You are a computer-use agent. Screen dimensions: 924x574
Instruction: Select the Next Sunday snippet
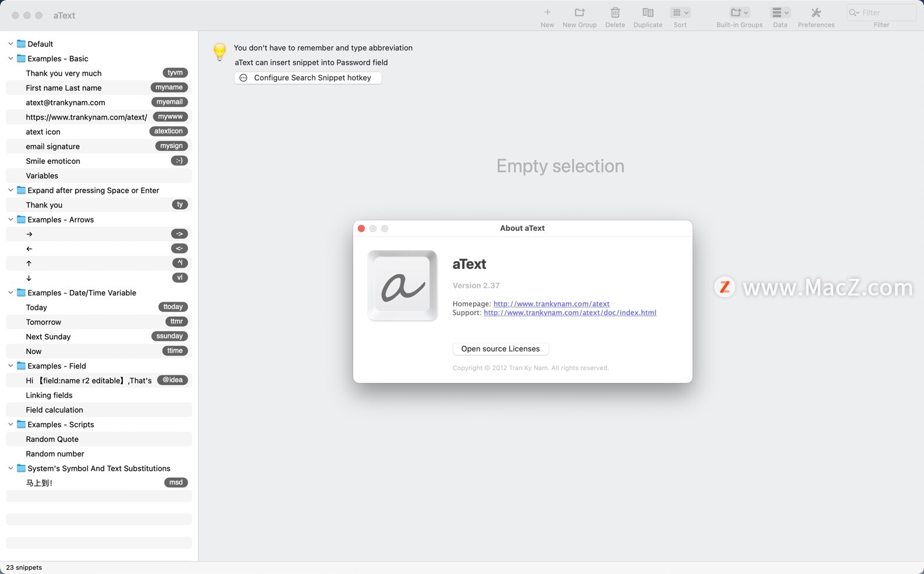pyautogui.click(x=99, y=337)
